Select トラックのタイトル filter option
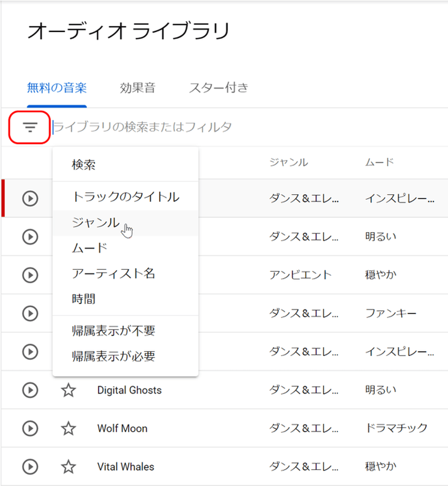Image resolution: width=448 pixels, height=486 pixels. pos(125,197)
